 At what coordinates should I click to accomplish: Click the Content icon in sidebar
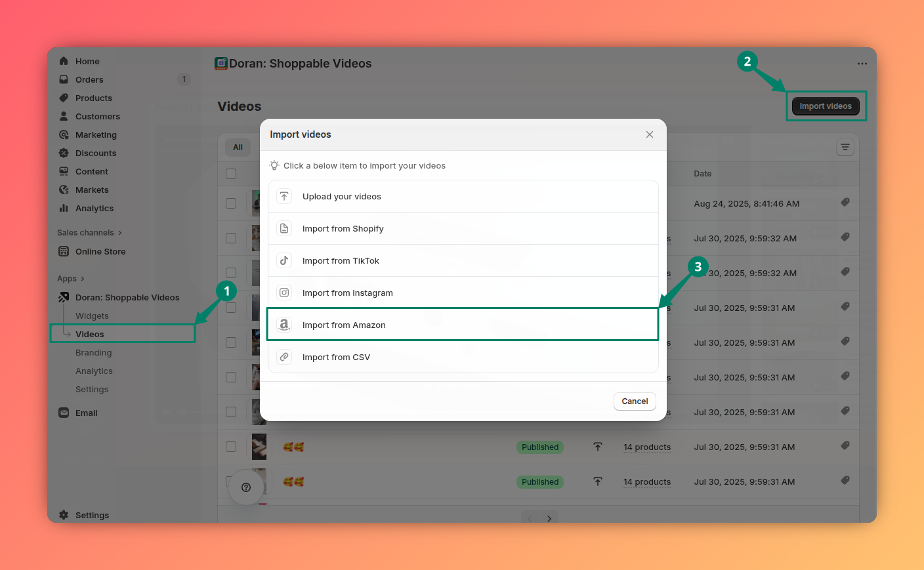[x=64, y=171]
